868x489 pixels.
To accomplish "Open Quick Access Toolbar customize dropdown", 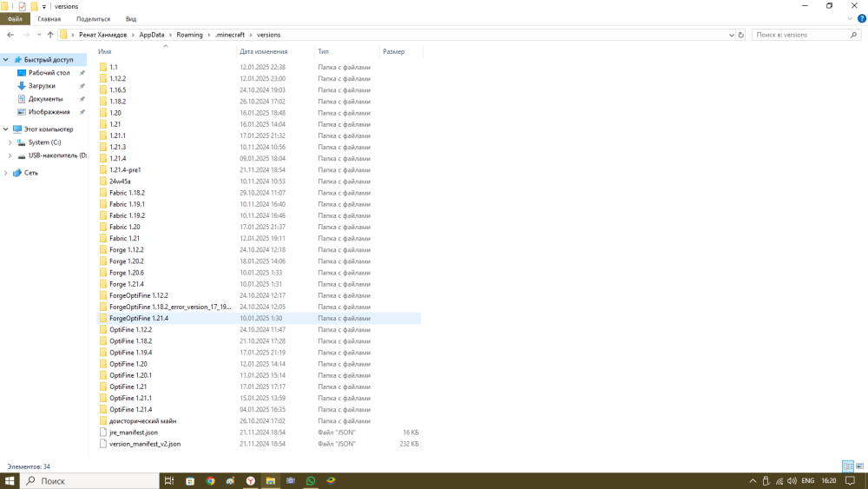I will coord(44,7).
